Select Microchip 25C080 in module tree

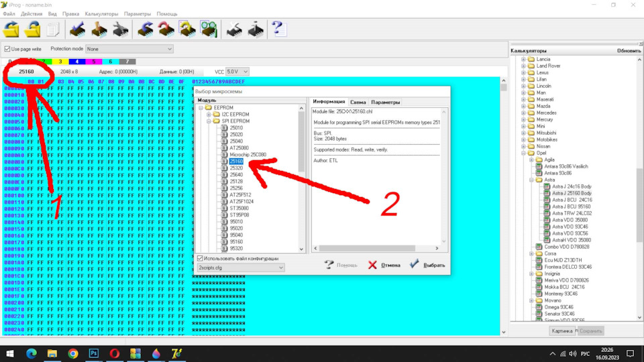(x=248, y=155)
